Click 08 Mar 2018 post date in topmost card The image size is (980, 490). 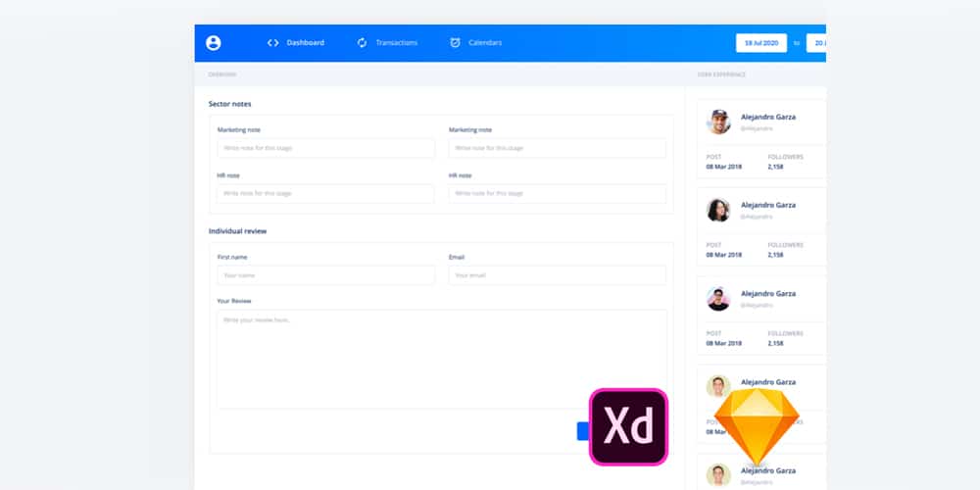pos(724,167)
